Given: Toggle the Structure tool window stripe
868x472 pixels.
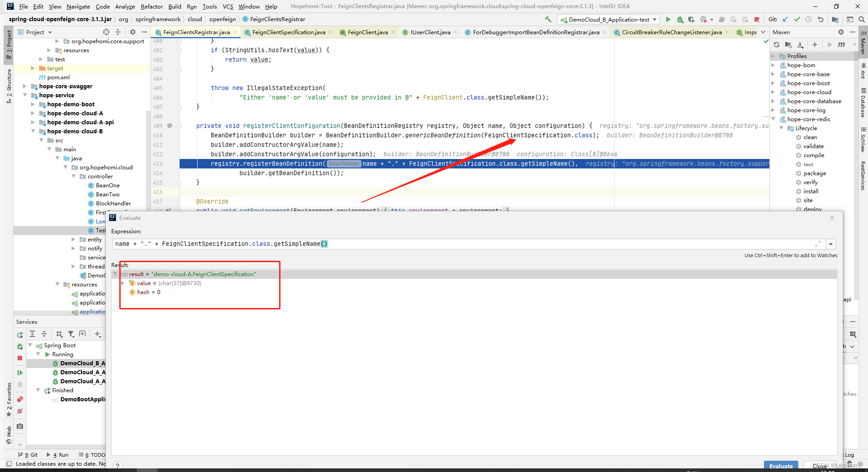Looking at the screenshot, I should (x=9, y=86).
